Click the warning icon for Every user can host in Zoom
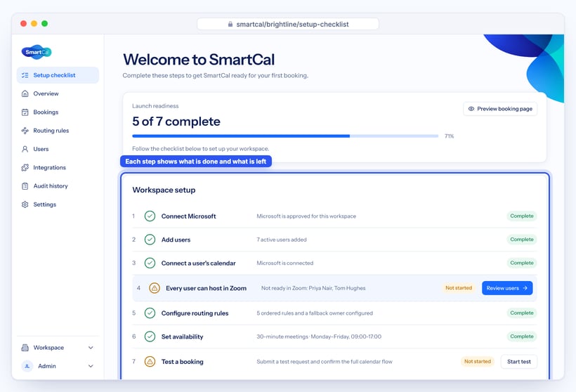Image resolution: width=576 pixels, height=392 pixels. pos(155,288)
